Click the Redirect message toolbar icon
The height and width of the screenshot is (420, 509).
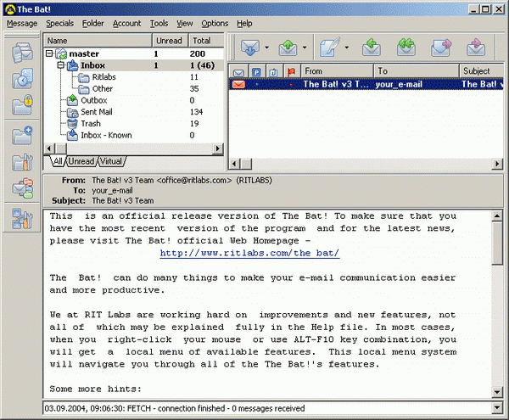point(476,48)
